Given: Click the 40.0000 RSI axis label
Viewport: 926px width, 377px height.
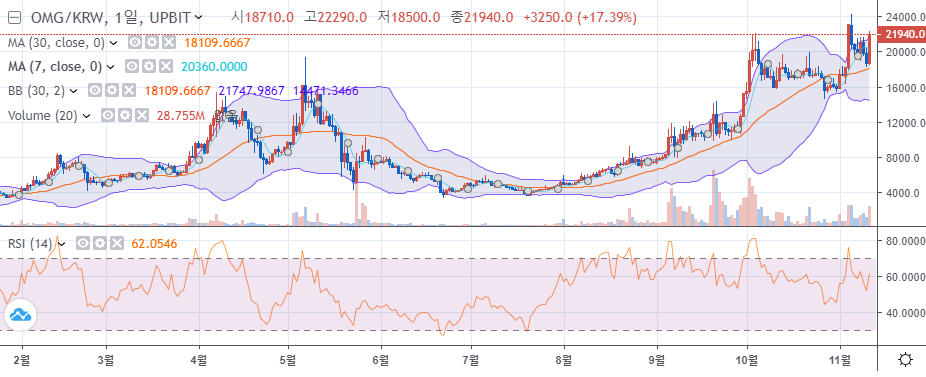Looking at the screenshot, I should pyautogui.click(x=905, y=313).
